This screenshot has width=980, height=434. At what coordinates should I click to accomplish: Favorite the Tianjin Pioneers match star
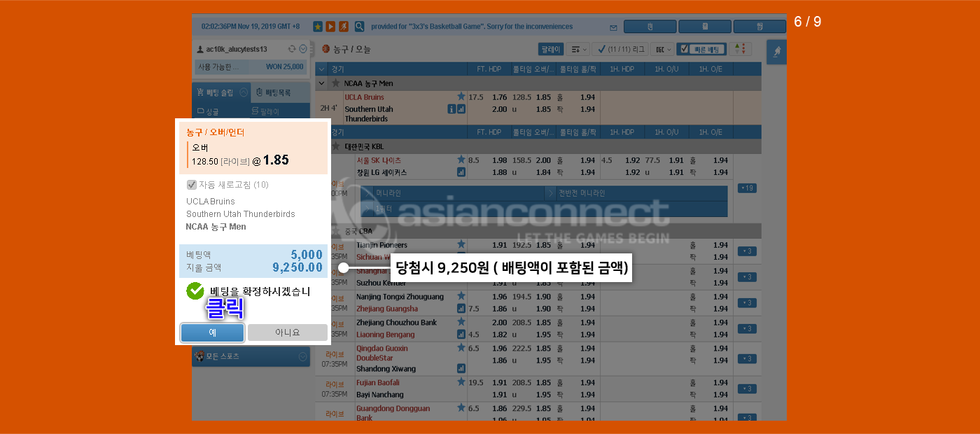[461, 244]
